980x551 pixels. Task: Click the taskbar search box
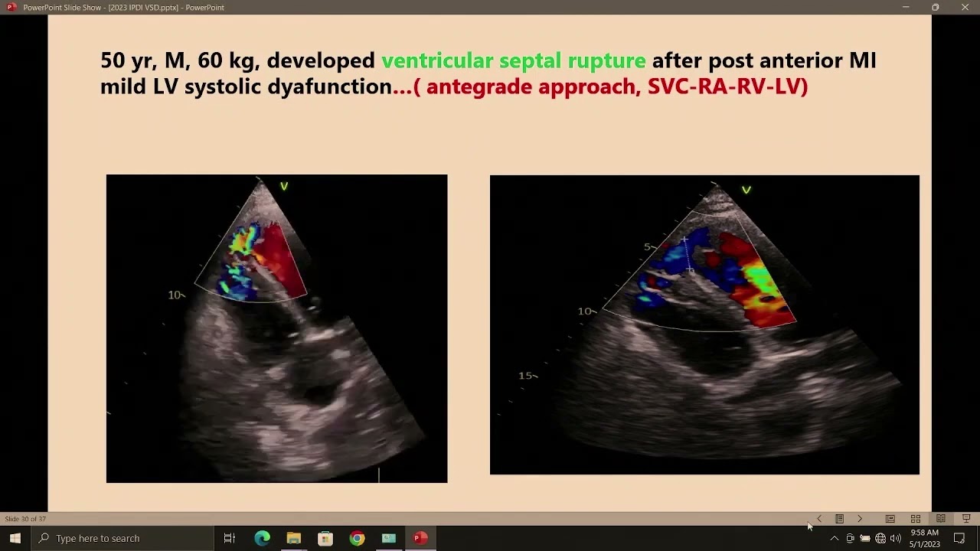122,538
